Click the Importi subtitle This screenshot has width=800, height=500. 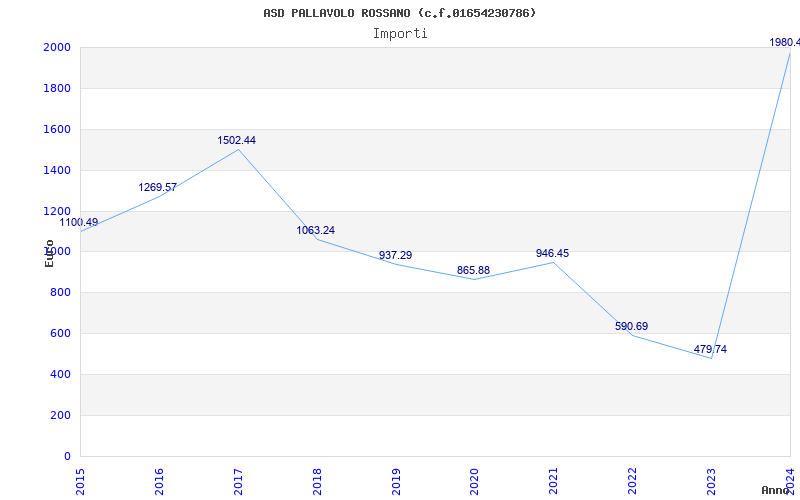400,34
